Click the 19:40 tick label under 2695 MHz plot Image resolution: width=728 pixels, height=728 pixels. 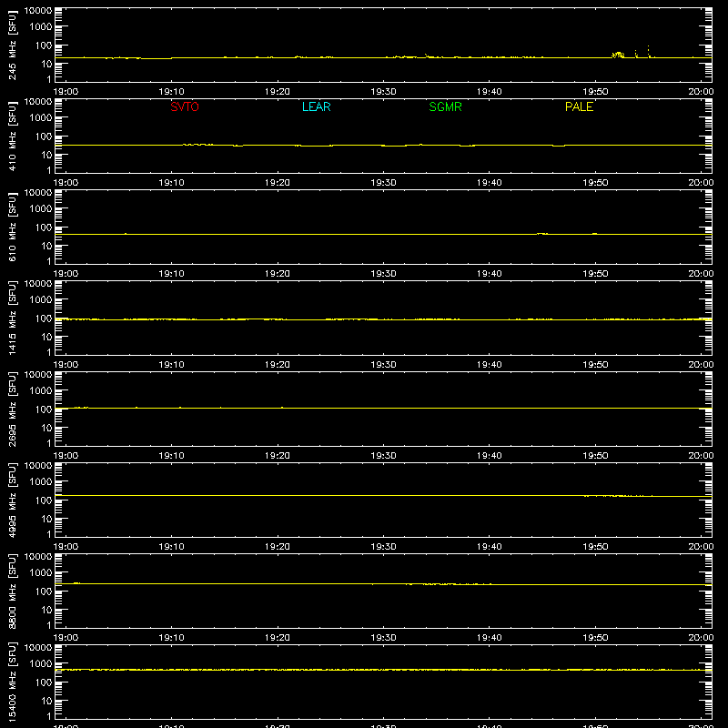point(490,456)
